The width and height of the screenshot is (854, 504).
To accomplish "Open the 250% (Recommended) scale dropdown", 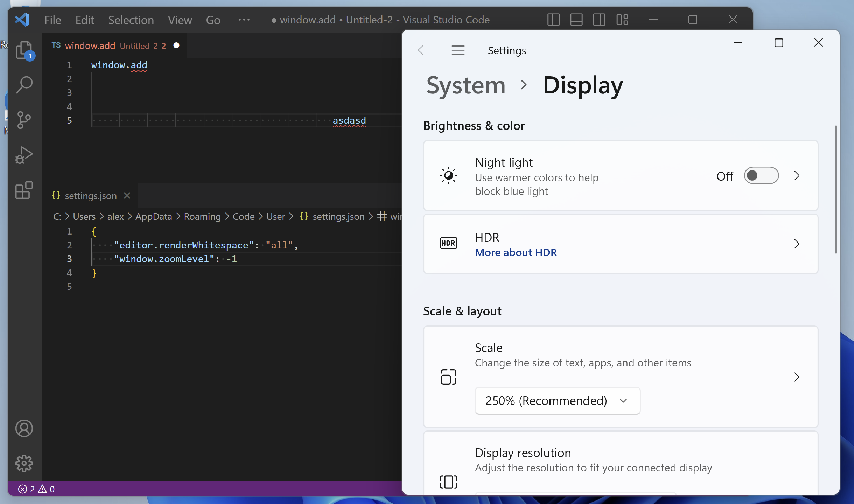I will tap(557, 401).
